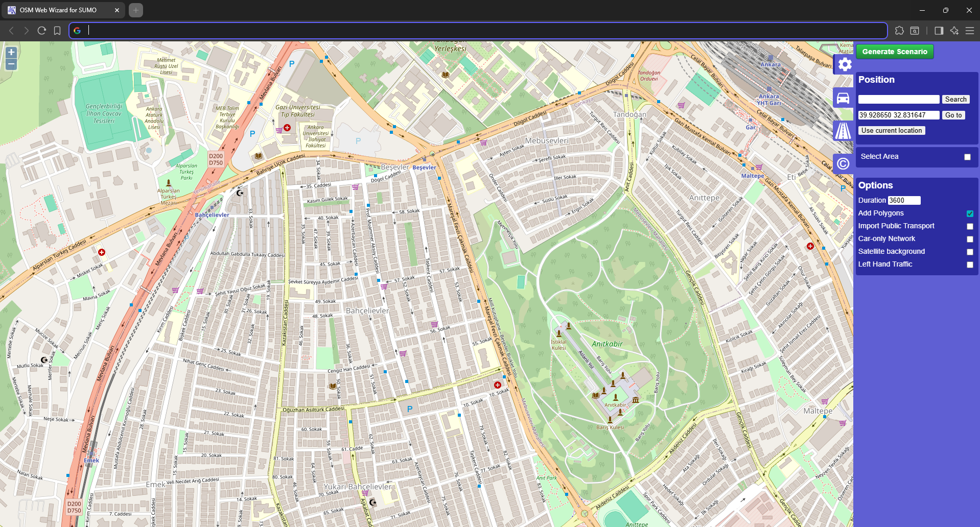980x527 pixels.
Task: Enable Import Public Transport checkbox
Action: click(970, 226)
